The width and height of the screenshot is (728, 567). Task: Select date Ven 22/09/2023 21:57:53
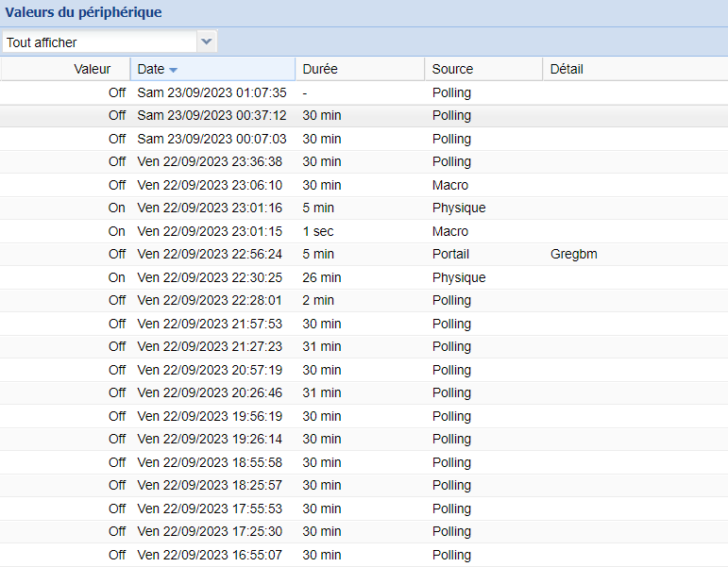210,324
